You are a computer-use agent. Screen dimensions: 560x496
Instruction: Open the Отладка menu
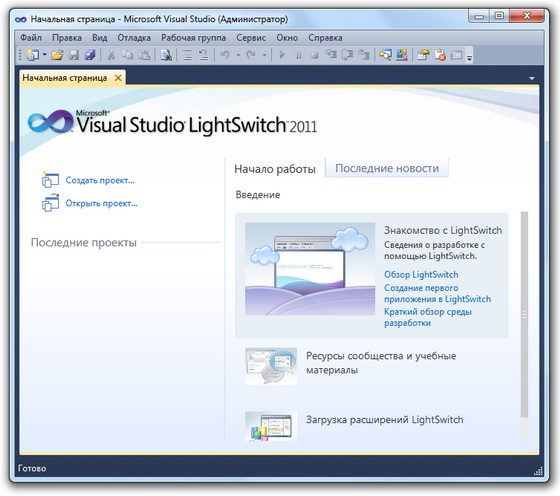tap(134, 37)
